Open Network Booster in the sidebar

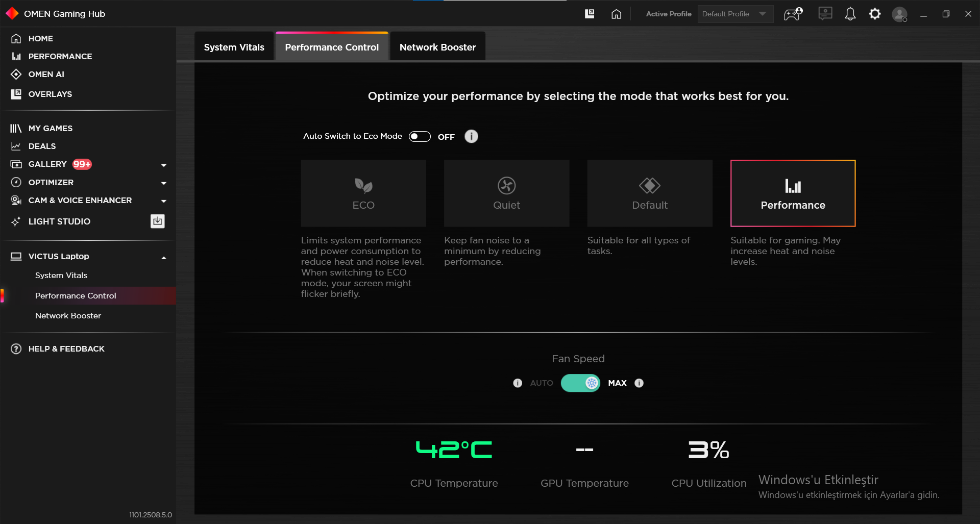68,315
